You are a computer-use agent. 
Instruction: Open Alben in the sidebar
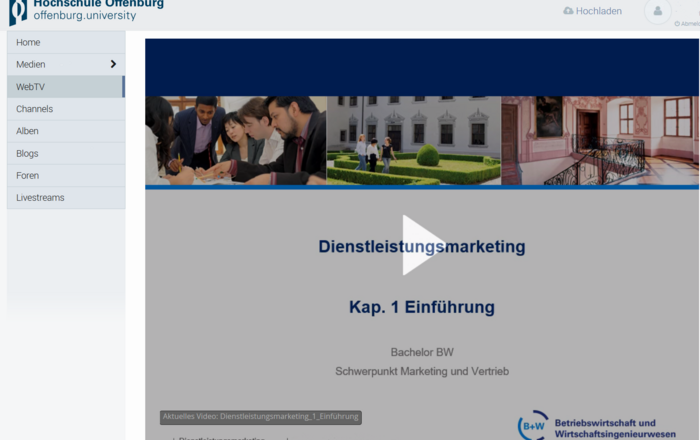coord(66,131)
